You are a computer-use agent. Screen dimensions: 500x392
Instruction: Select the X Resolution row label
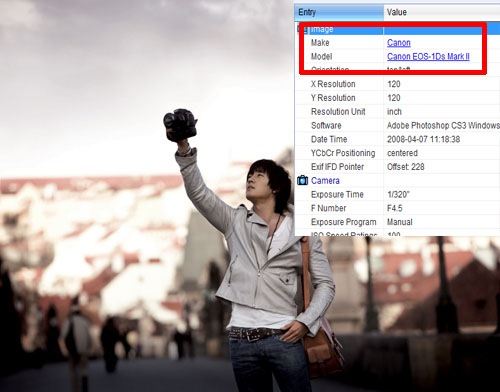click(333, 84)
